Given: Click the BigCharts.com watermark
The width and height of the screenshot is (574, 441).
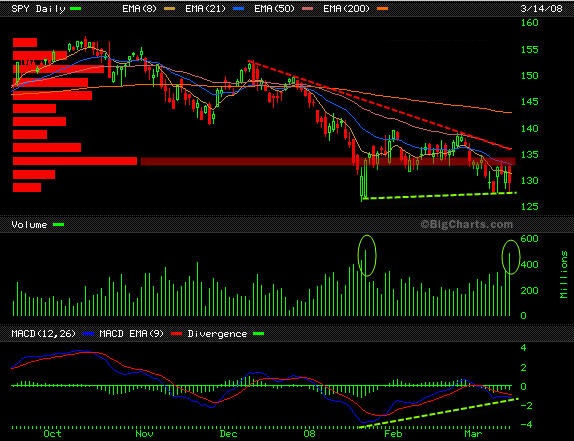Looking at the screenshot, I should point(466,224).
